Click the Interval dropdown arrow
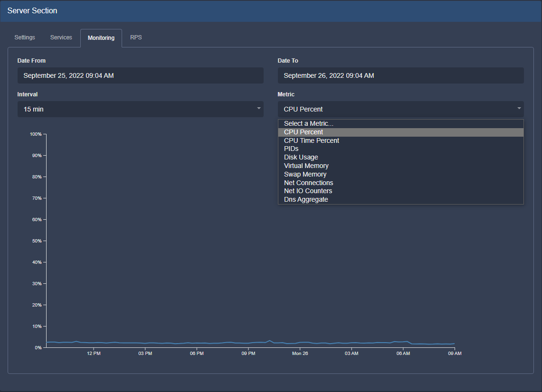The width and height of the screenshot is (542, 392). point(259,109)
